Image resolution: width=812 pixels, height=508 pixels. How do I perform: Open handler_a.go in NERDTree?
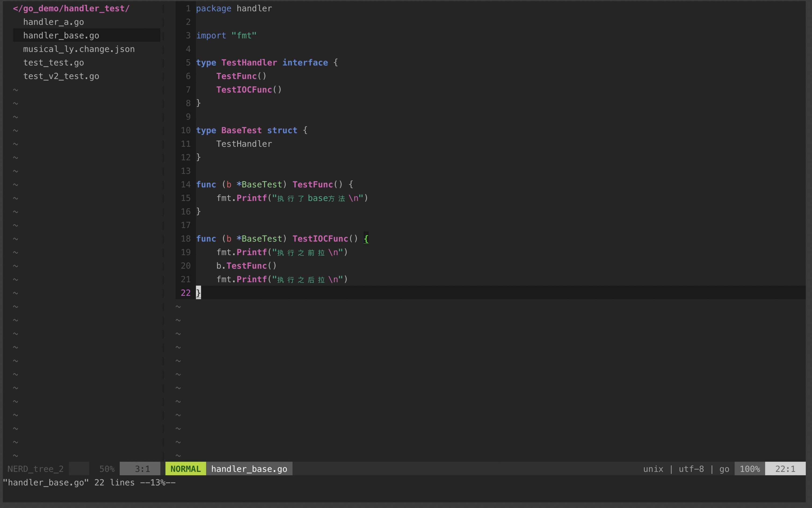(53, 22)
